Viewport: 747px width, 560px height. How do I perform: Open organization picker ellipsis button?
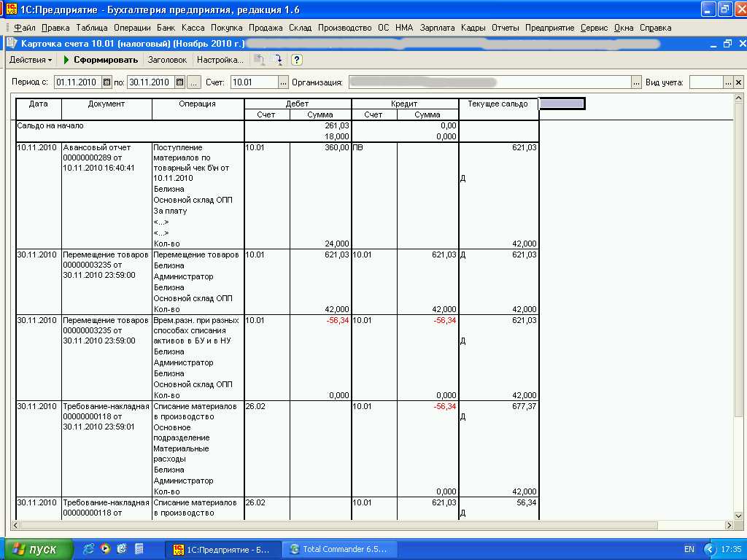636,82
